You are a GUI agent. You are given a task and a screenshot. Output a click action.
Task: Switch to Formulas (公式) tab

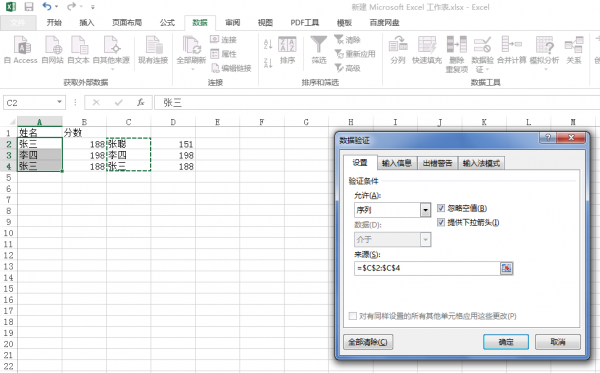167,23
